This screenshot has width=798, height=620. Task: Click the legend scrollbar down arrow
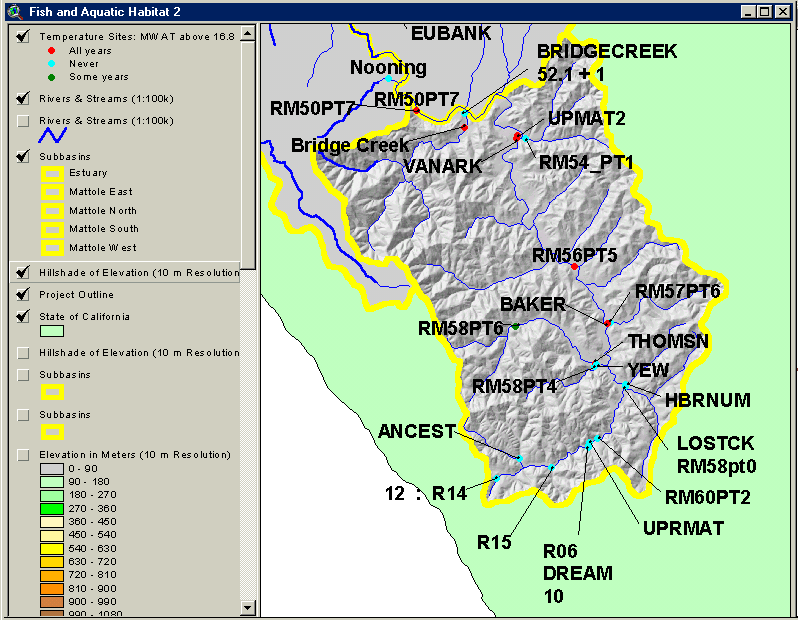[x=247, y=607]
